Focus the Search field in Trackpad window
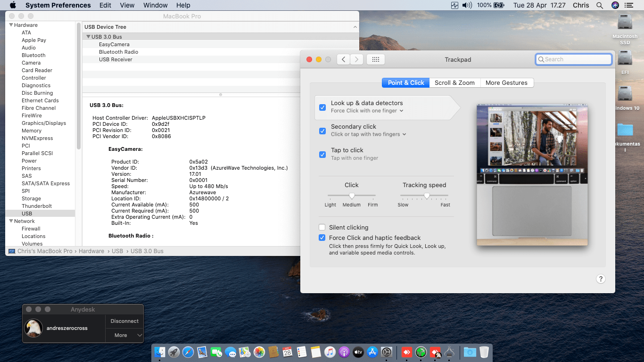Image resolution: width=644 pixels, height=362 pixels. click(574, 59)
